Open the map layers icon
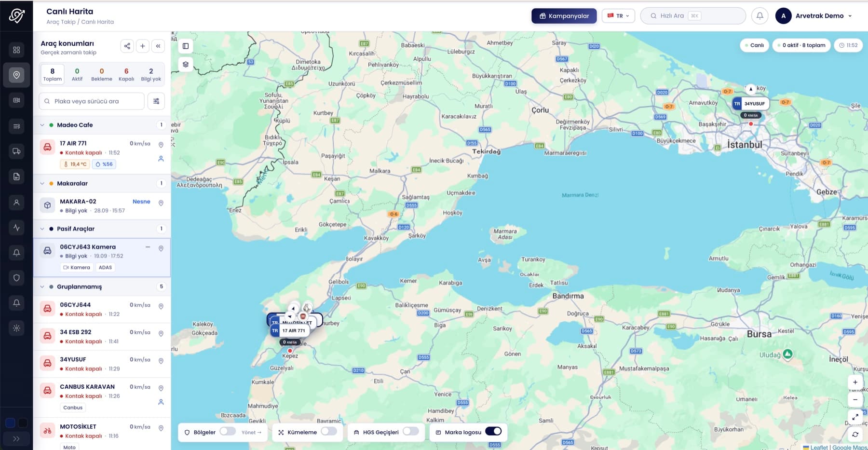868x450 pixels. [x=186, y=64]
